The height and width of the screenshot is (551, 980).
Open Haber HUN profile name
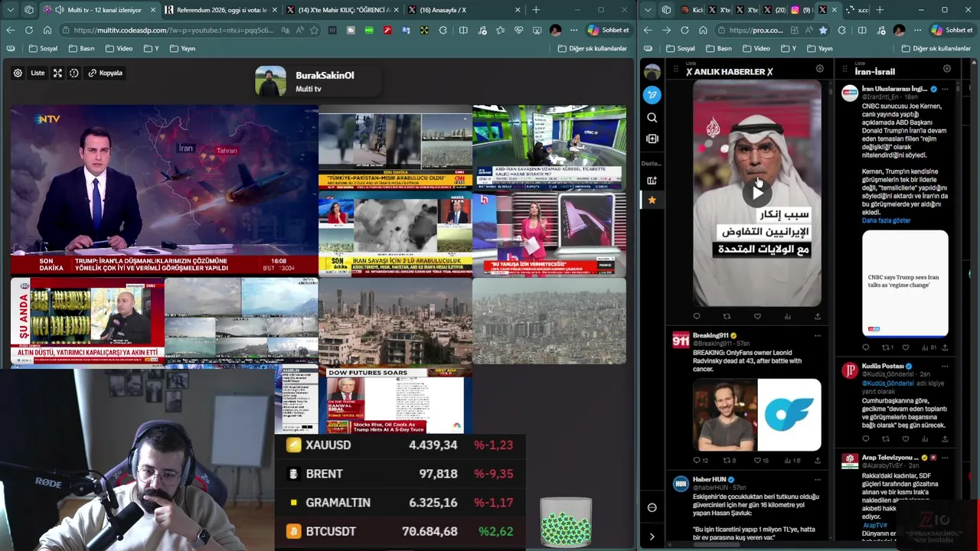point(709,479)
